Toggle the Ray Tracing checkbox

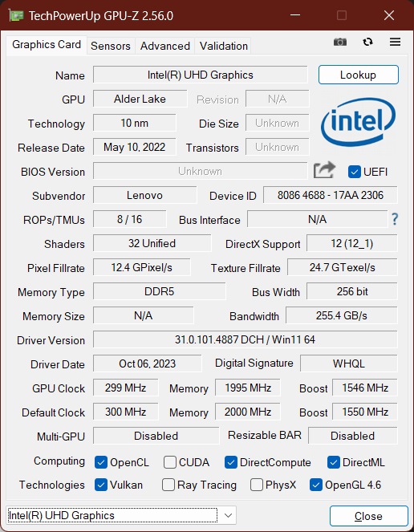[x=168, y=485]
